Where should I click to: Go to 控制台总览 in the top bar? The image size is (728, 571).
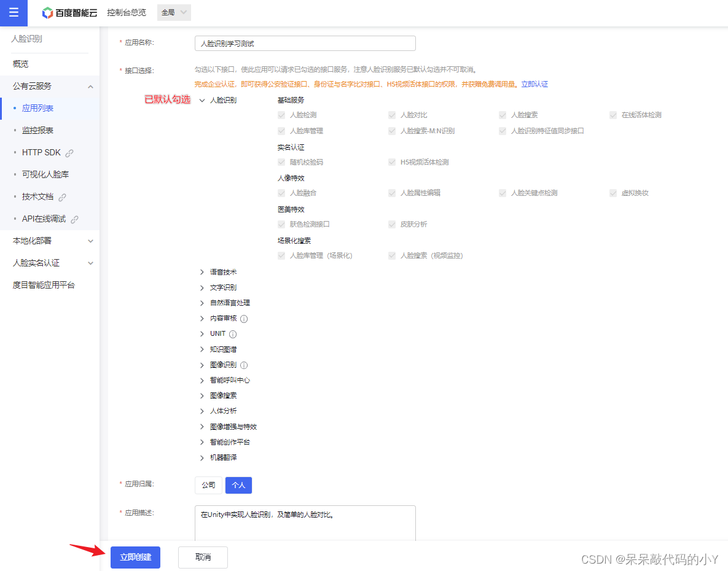coord(127,12)
